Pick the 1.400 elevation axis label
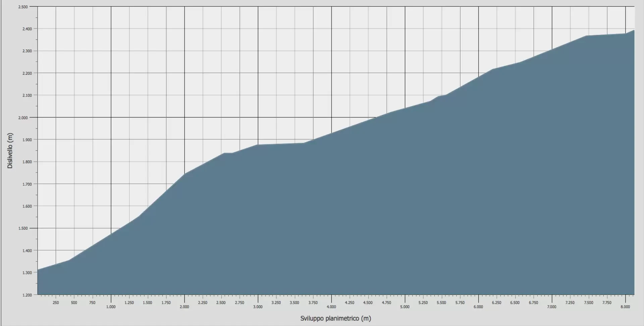The image size is (644, 326). (x=28, y=251)
